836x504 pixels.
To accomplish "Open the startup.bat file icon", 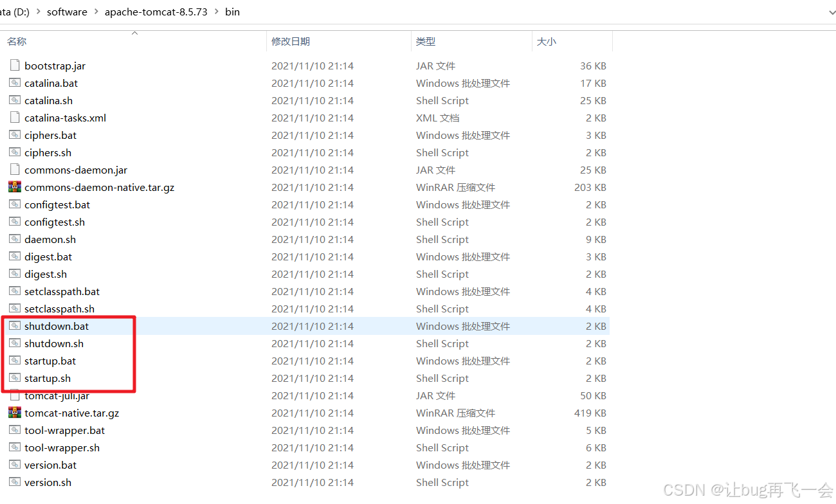I will point(14,361).
